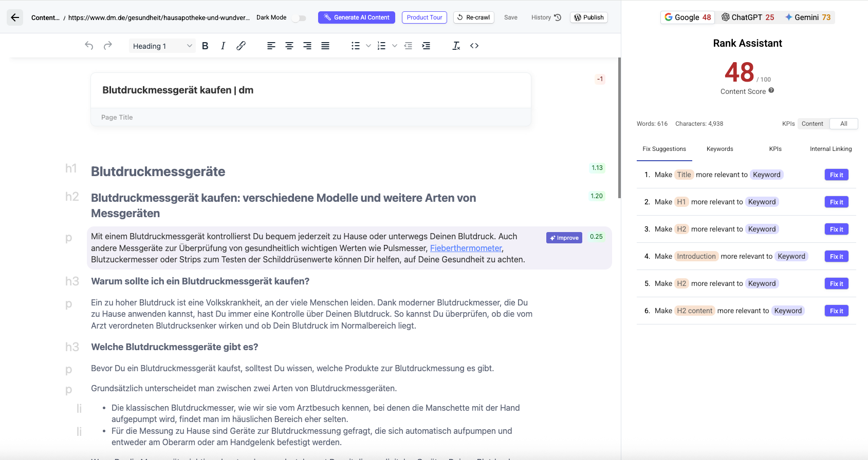The width and height of the screenshot is (868, 460).
Task: Follow the Fieberthermometer link
Action: (x=466, y=248)
